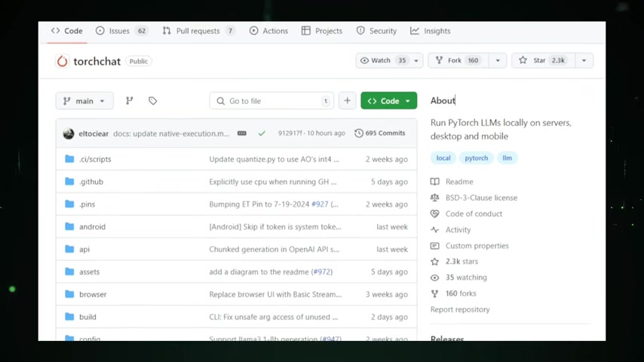This screenshot has width=644, height=362.
Task: Open the assets folder
Action: [90, 272]
